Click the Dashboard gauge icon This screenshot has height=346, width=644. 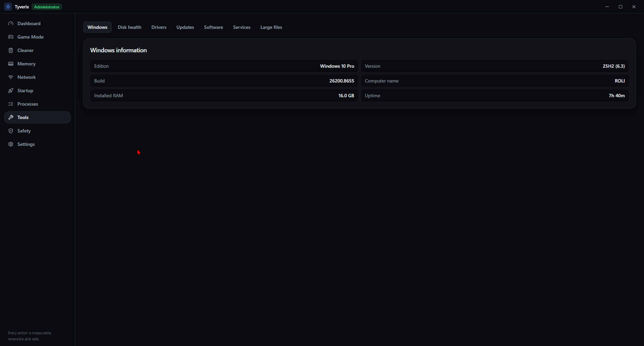pos(11,23)
